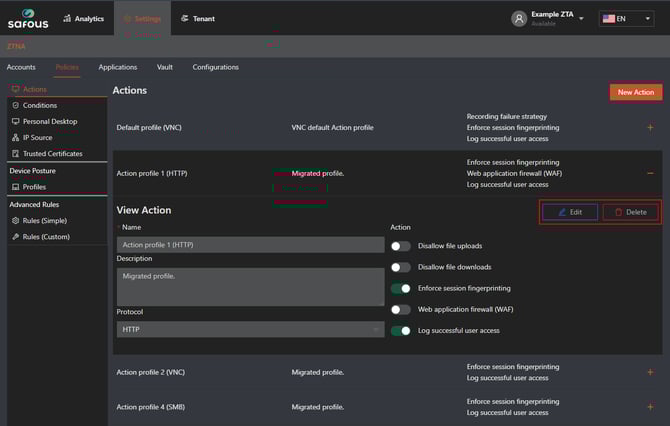Click the IP Source icon in sidebar
670x426 pixels.
point(15,137)
